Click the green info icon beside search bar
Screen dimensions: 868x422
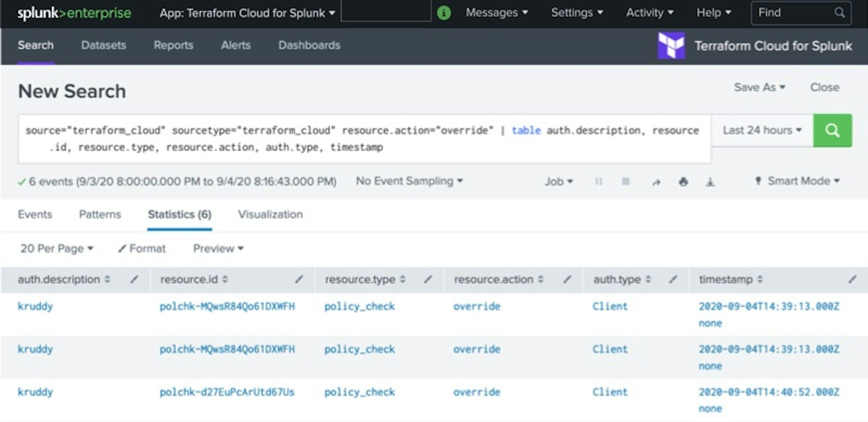[444, 12]
